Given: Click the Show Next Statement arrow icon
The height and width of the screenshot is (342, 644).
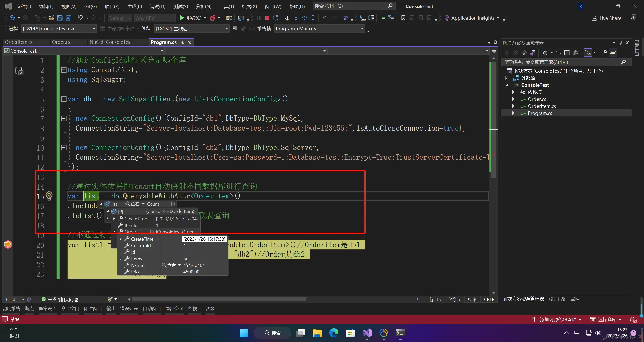Looking at the screenshot, I should [x=287, y=18].
